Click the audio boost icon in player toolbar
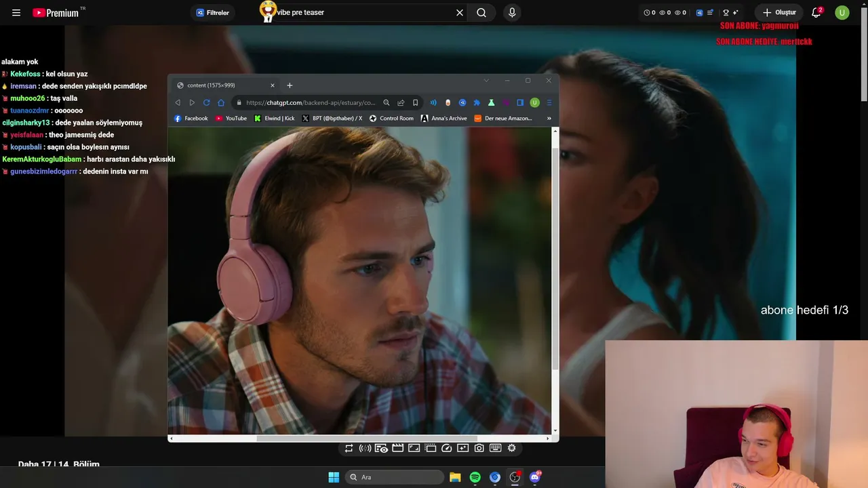This screenshot has height=488, width=868. 365,448
